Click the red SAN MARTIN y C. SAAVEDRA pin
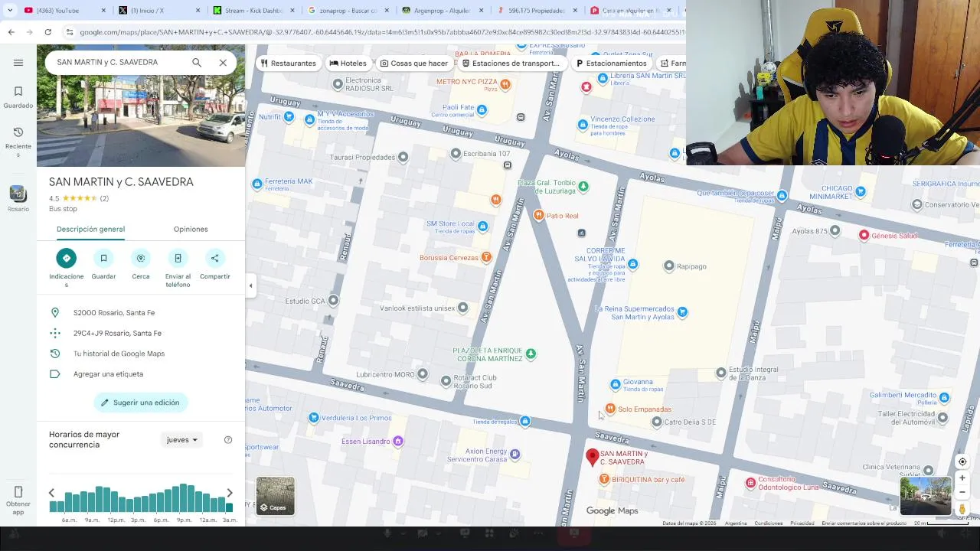 (x=592, y=458)
